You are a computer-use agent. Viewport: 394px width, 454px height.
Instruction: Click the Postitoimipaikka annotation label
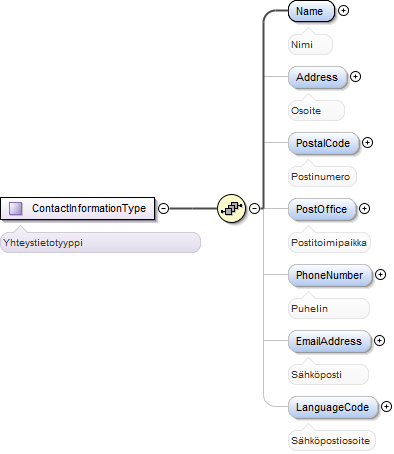tap(329, 242)
